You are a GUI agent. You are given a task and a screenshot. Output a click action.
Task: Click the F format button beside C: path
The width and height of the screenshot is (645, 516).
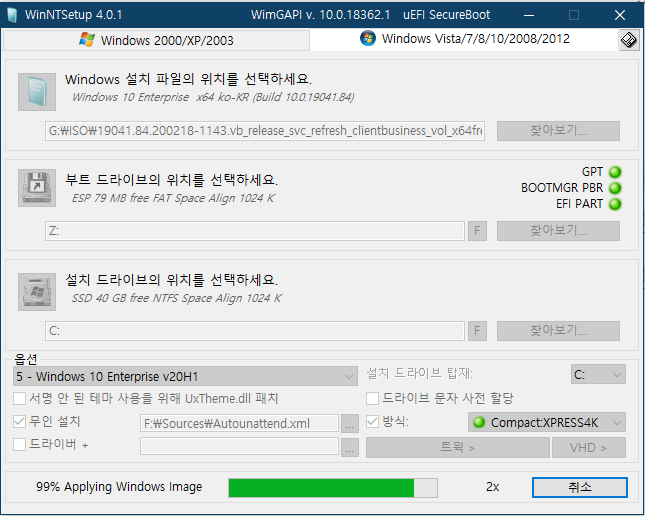(x=477, y=331)
